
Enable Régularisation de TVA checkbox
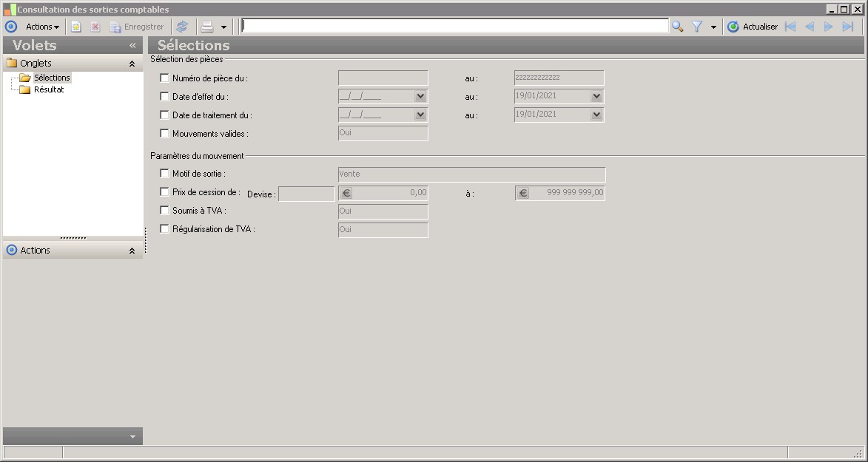coord(164,228)
